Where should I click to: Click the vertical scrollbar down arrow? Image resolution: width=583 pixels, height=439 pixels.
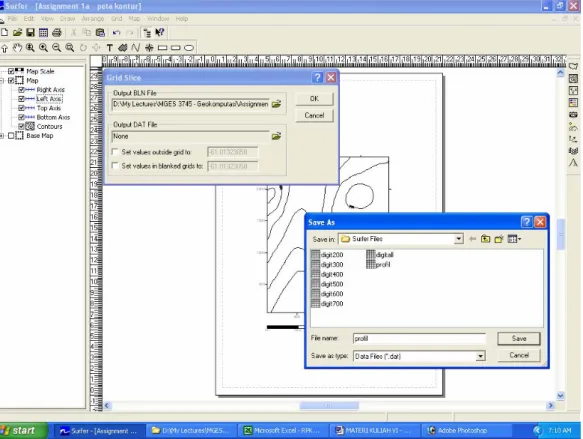(560, 396)
